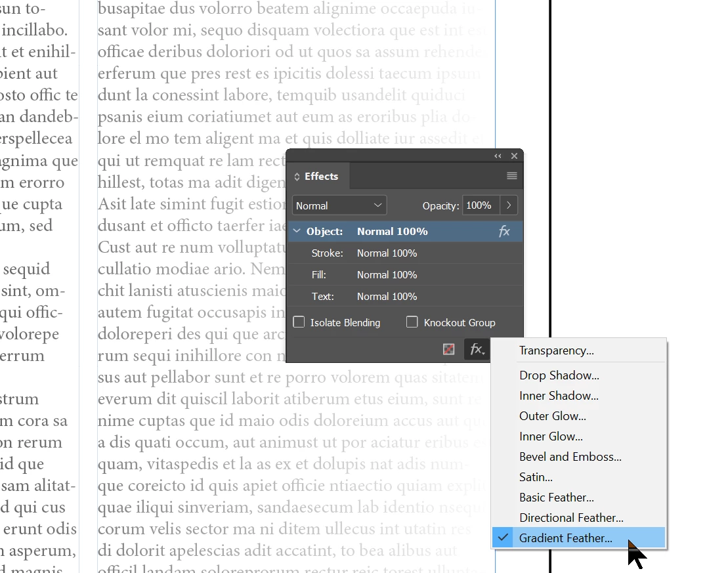Collapse the Effects panel with double-arrow icon
Screen dimensions: 728x573
point(498,156)
